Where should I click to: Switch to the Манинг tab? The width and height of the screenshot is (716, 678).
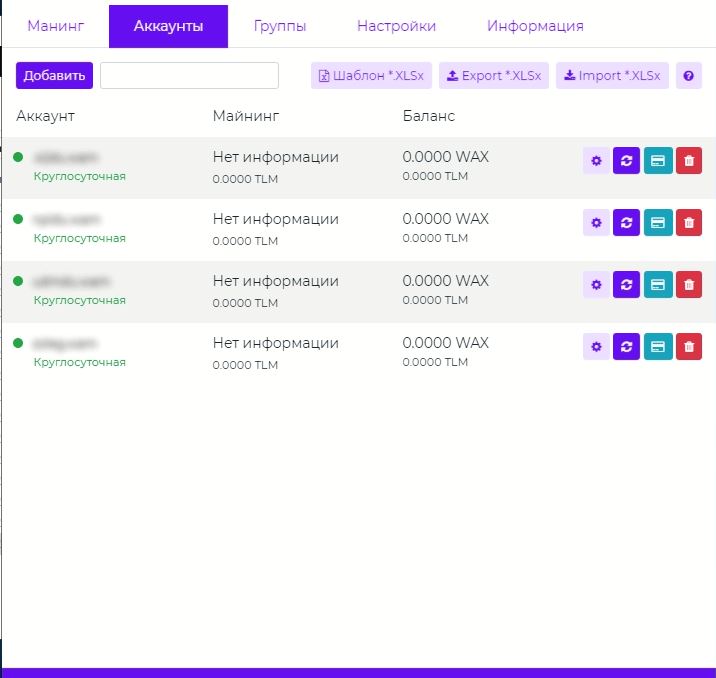pos(56,26)
